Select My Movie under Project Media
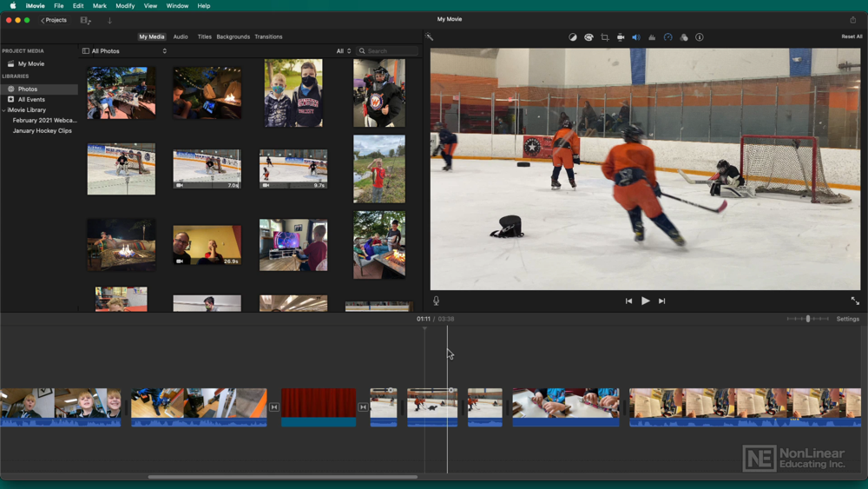 [x=31, y=63]
